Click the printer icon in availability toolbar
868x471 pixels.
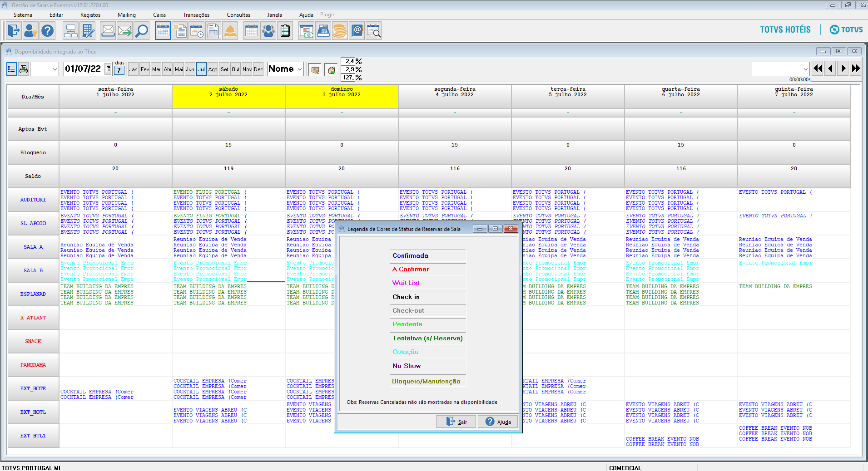24,69
